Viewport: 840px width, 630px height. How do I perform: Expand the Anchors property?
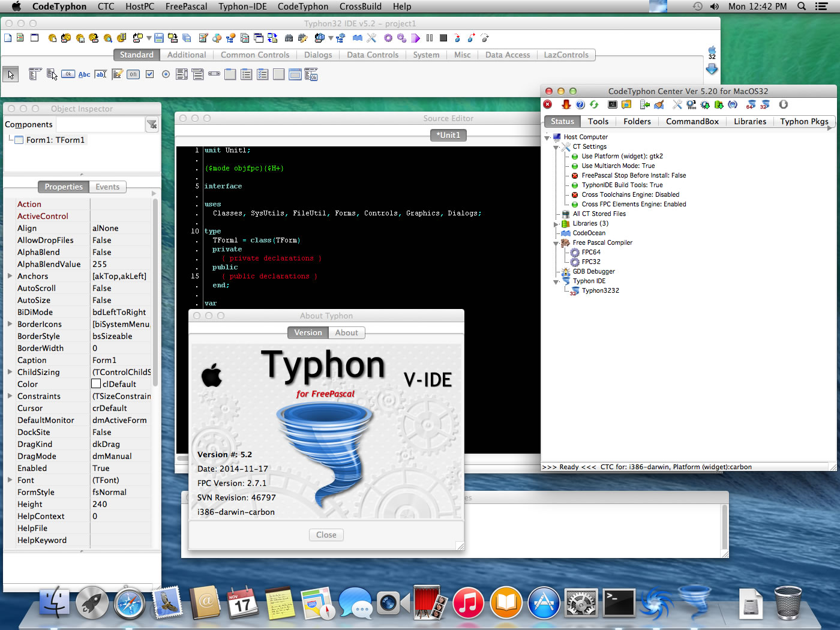[10, 276]
